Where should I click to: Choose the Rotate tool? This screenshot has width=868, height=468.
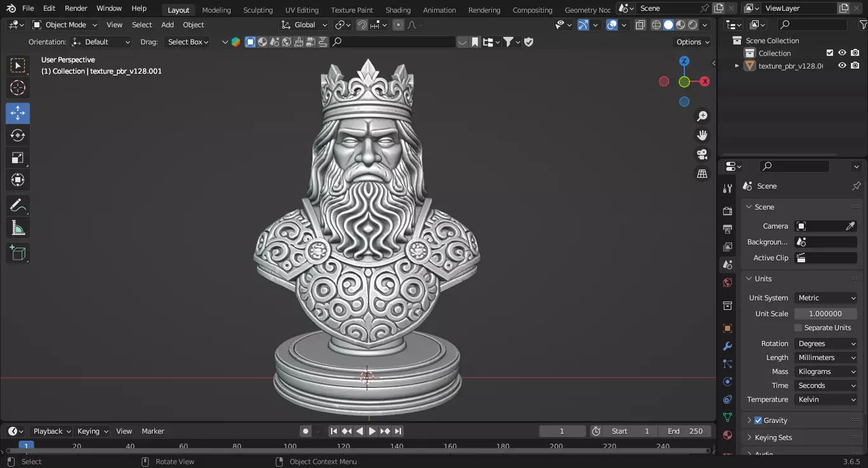click(x=18, y=135)
